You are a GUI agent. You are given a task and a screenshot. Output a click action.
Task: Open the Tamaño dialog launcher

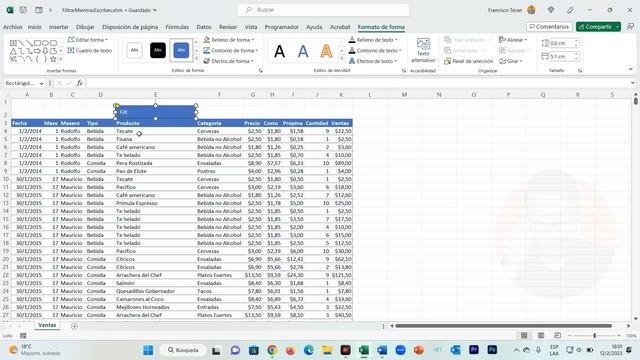tap(580, 71)
